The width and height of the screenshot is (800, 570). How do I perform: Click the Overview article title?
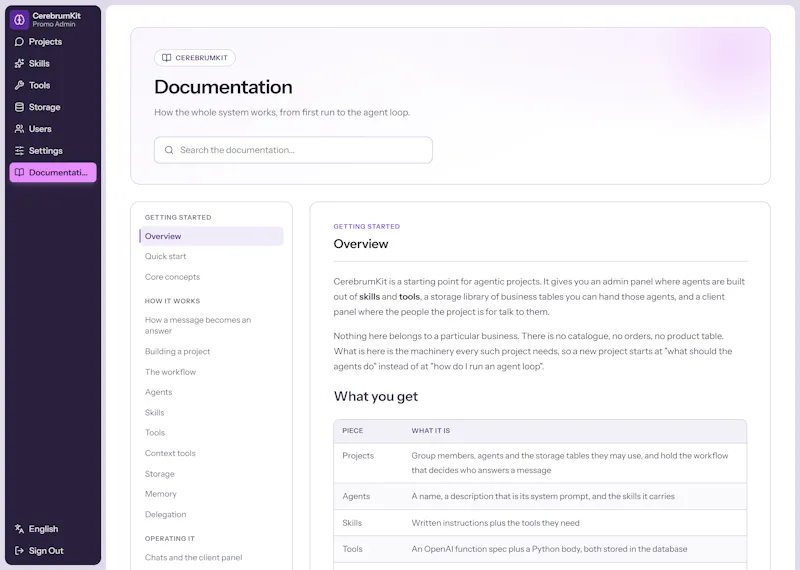[x=361, y=244]
